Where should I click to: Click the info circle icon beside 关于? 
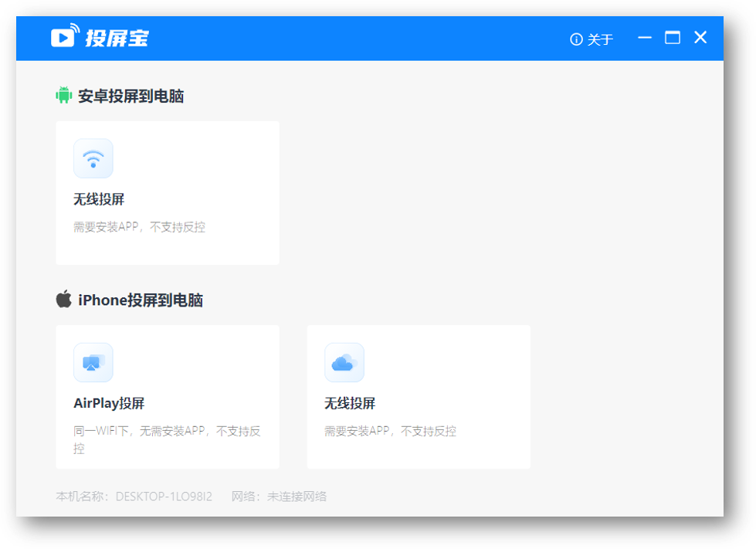click(575, 39)
